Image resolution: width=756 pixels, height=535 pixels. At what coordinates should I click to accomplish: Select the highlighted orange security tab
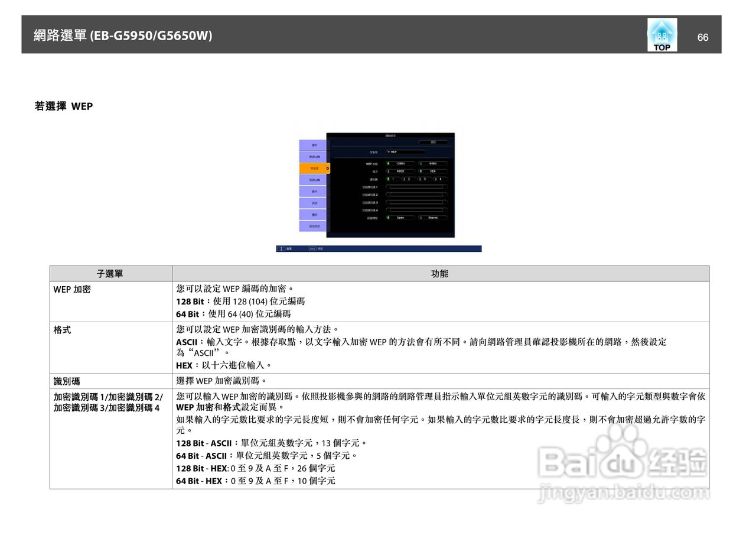click(314, 168)
